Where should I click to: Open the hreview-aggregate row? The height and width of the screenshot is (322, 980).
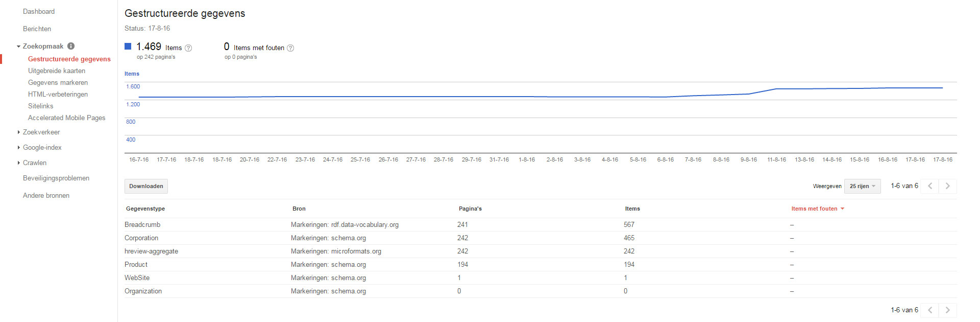click(x=151, y=251)
